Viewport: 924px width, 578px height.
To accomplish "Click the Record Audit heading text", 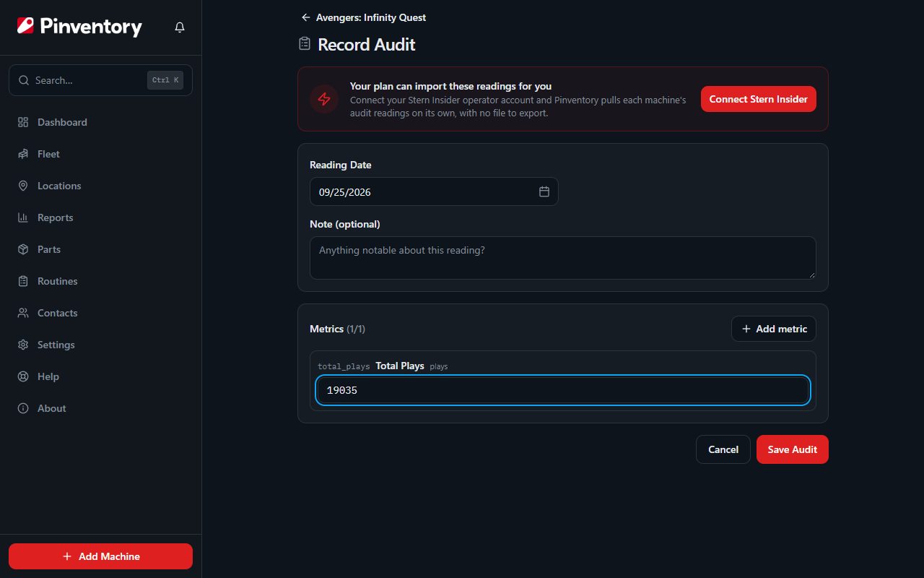I will click(x=367, y=45).
